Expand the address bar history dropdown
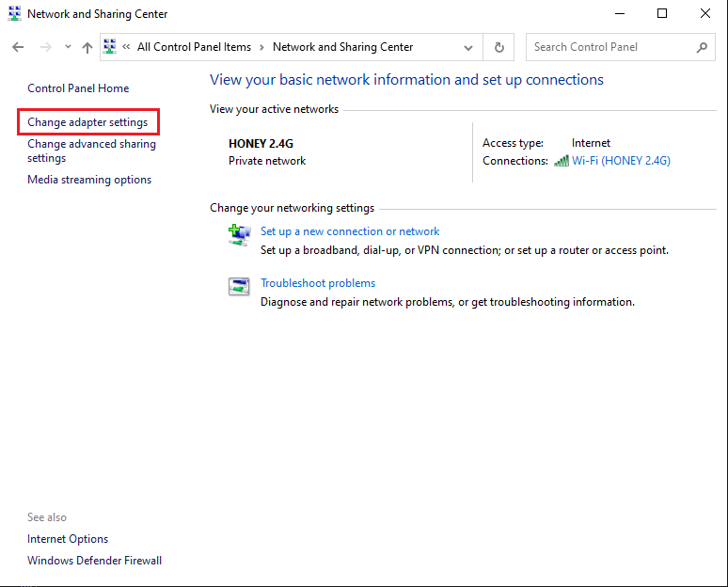This screenshot has height=587, width=728. [468, 47]
